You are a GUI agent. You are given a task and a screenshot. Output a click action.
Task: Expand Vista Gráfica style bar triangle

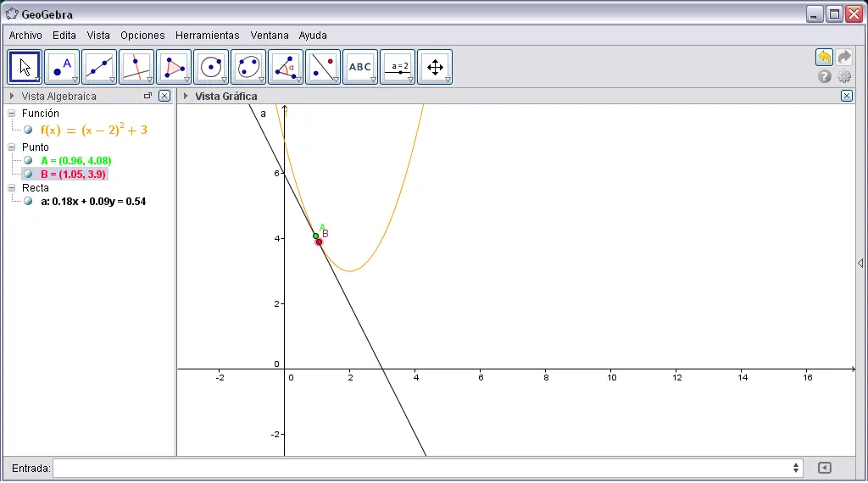(186, 96)
